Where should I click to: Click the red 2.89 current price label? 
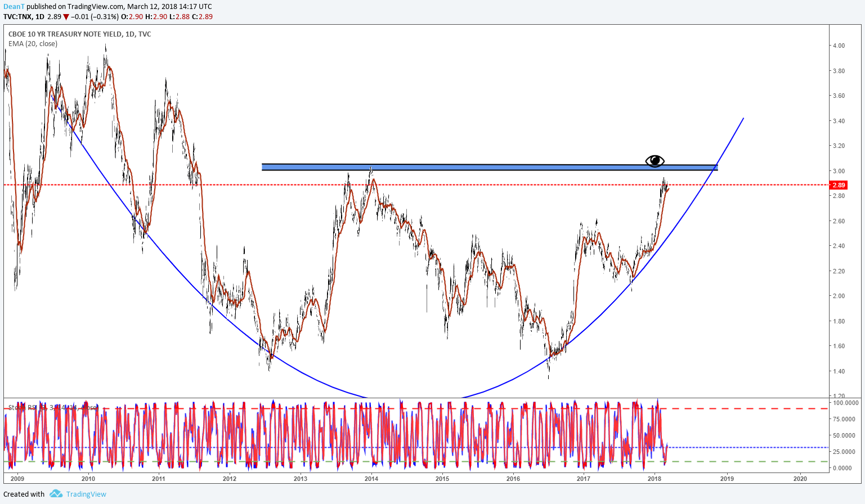tap(839, 185)
